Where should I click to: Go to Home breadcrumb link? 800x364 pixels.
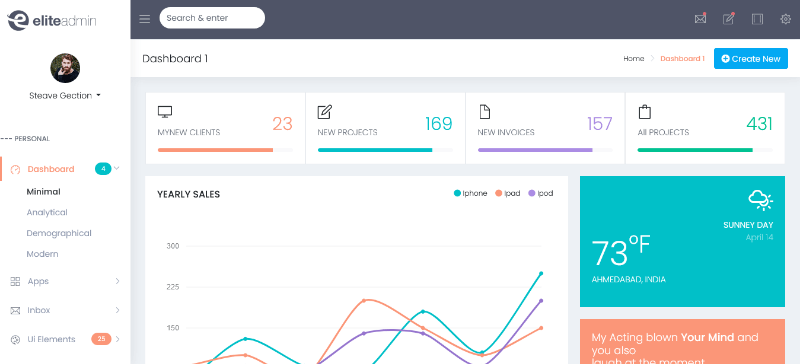634,59
